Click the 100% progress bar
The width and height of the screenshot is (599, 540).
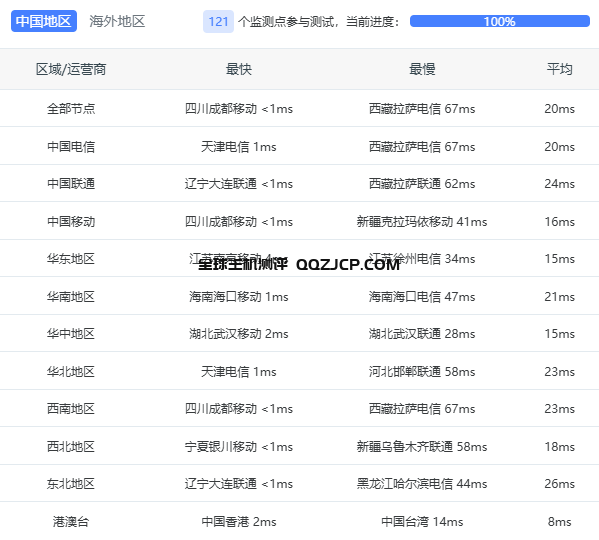point(500,21)
